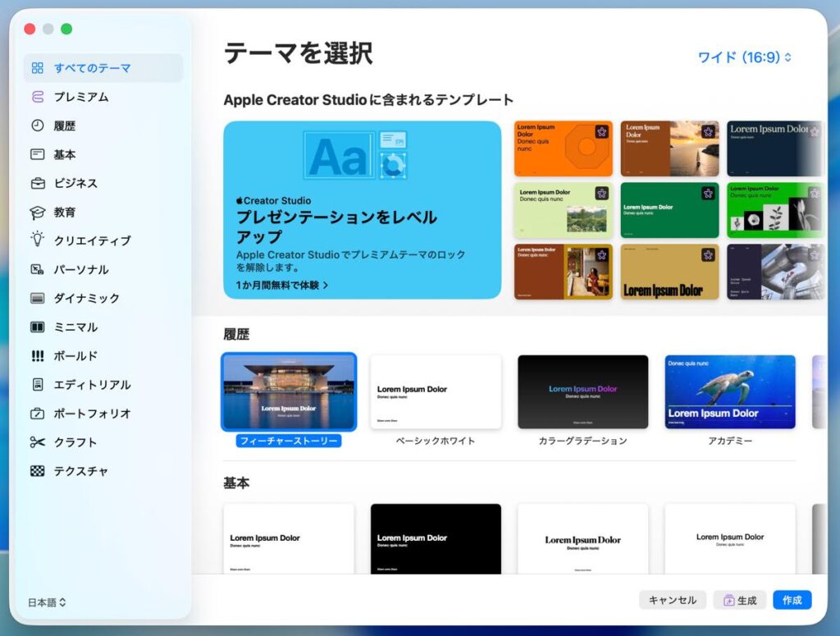Screen dimensions: 840x636
Task: Click the 基本 section heading
Action: pyautogui.click(x=236, y=483)
